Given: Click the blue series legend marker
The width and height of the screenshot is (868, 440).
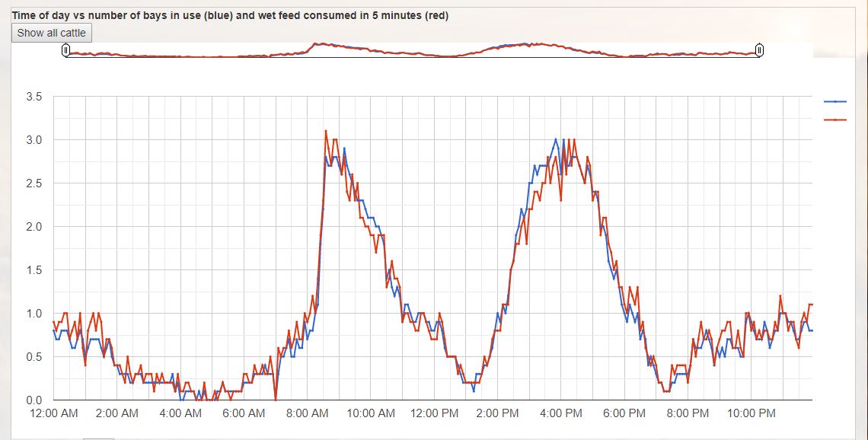Looking at the screenshot, I should (835, 101).
